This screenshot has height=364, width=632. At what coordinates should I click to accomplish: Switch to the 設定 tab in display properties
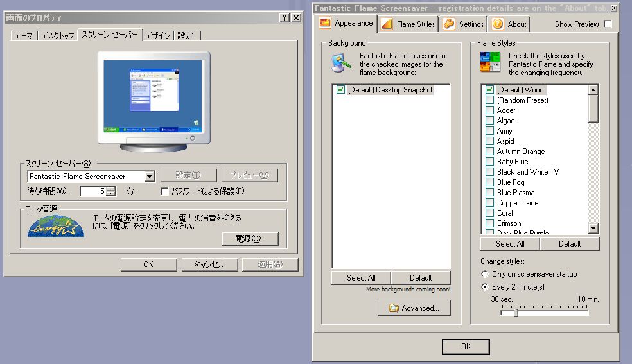(186, 36)
